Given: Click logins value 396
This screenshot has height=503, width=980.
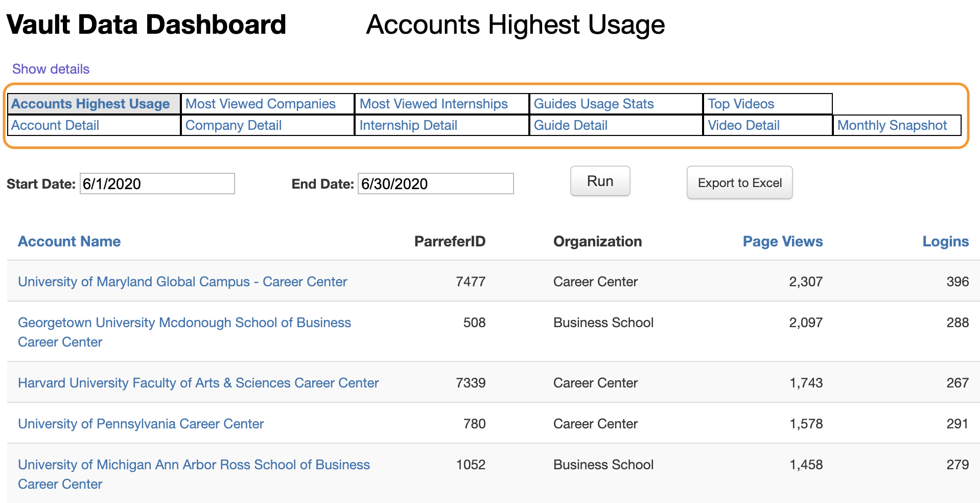Looking at the screenshot, I should pos(958,282).
